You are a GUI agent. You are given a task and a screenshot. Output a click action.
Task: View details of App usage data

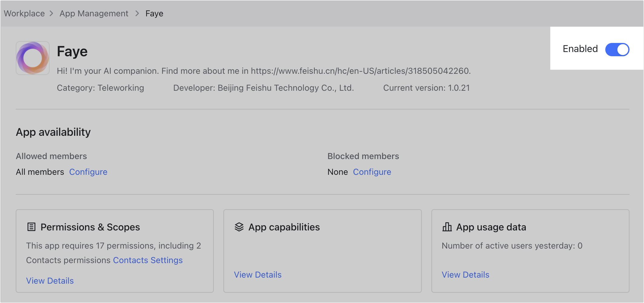(465, 275)
